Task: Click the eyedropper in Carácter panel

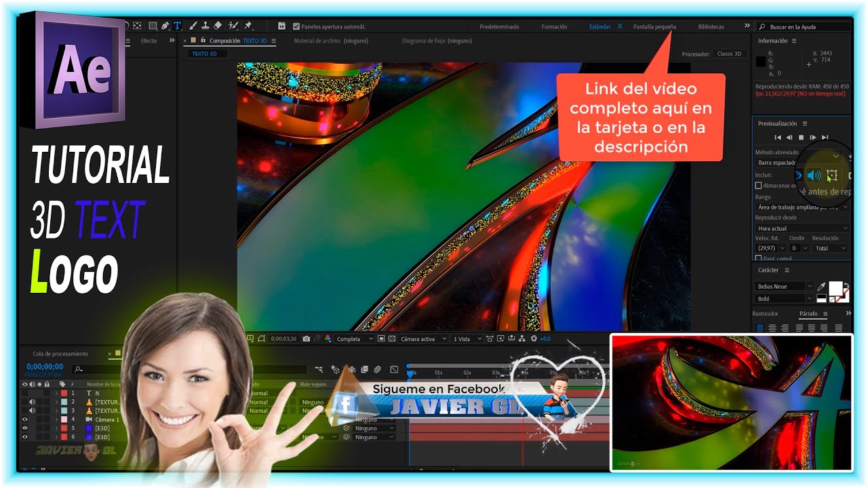Action: click(821, 287)
